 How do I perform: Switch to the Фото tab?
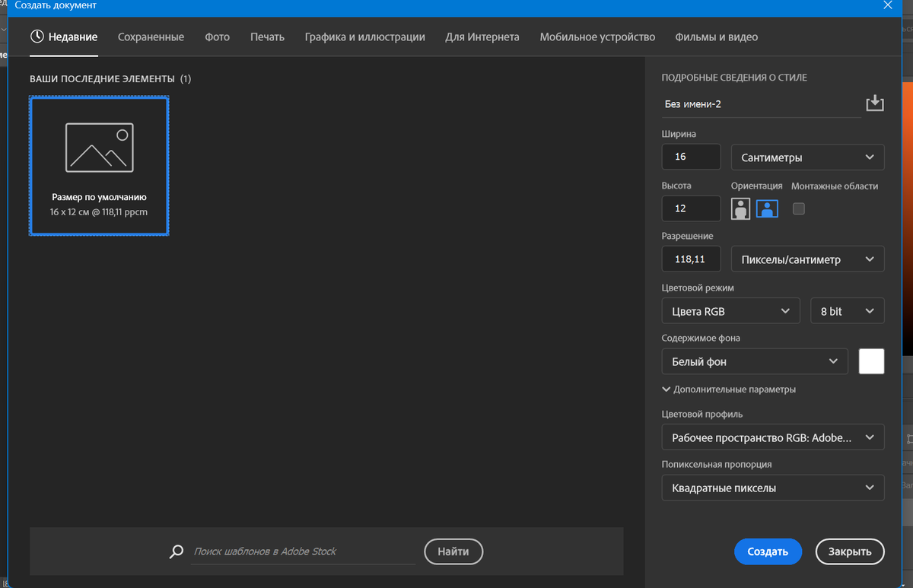217,37
